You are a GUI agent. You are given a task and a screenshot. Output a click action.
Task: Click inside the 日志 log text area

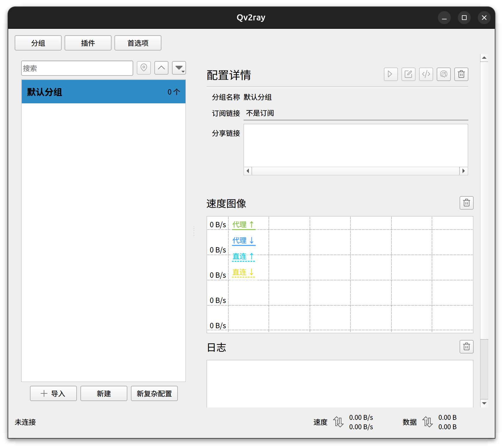(340, 384)
